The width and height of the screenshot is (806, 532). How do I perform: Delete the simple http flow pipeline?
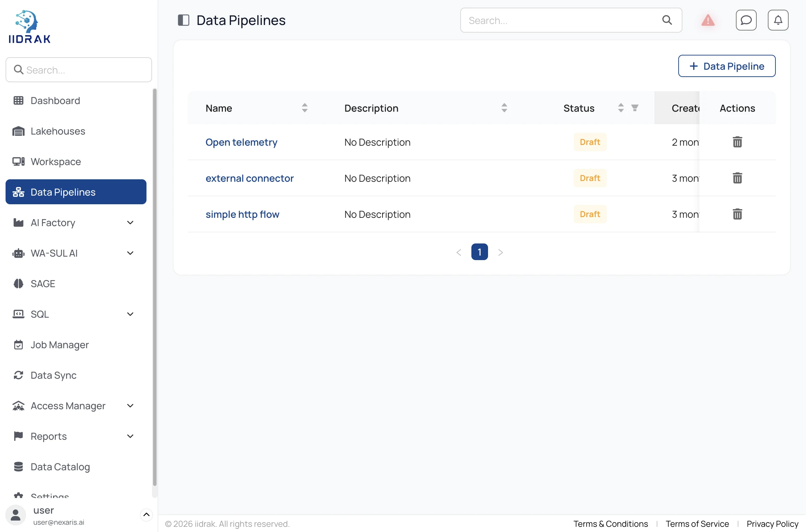tap(737, 214)
